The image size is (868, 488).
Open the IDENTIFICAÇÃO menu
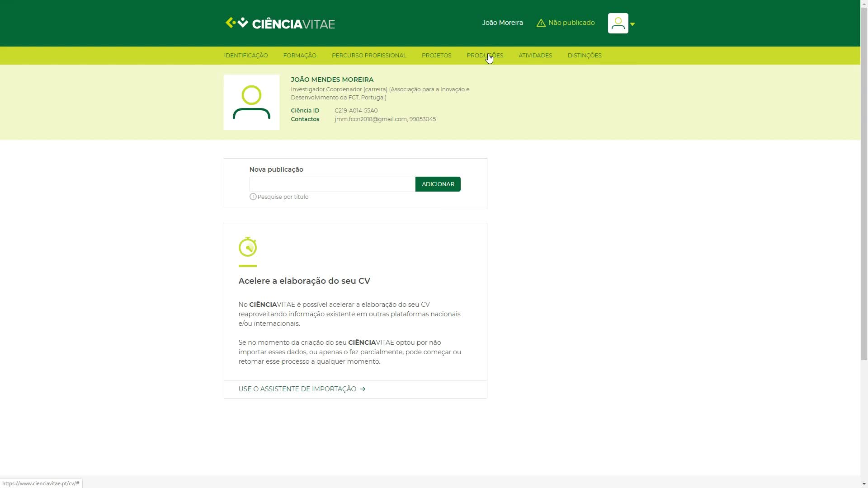tap(246, 56)
